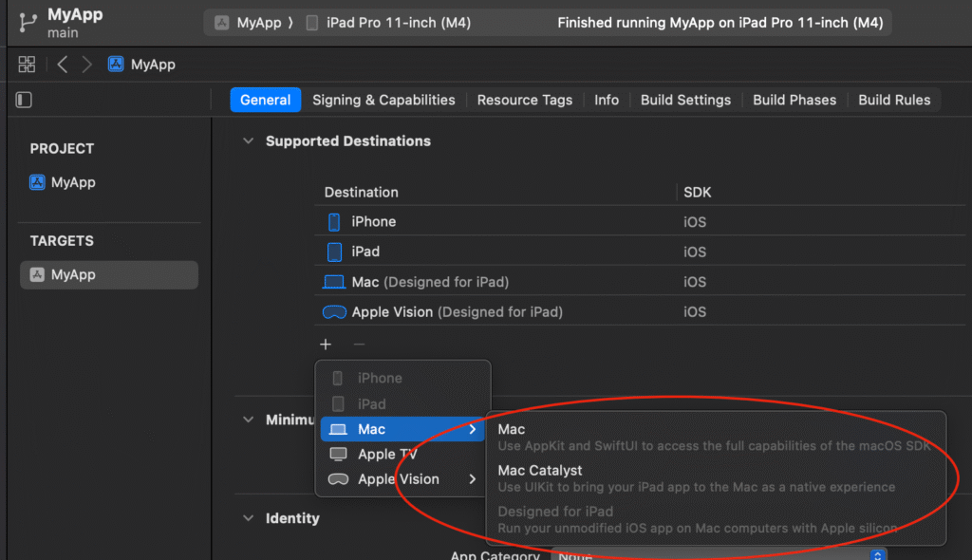972x560 pixels.
Task: Open the Build Phases tab
Action: pos(794,100)
